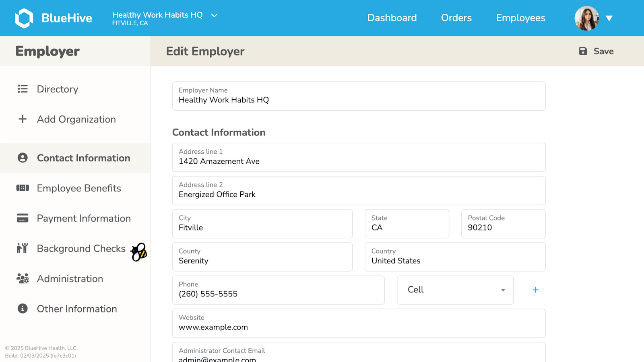The width and height of the screenshot is (644, 362).
Task: Click the Directory list icon
Action: point(23,89)
